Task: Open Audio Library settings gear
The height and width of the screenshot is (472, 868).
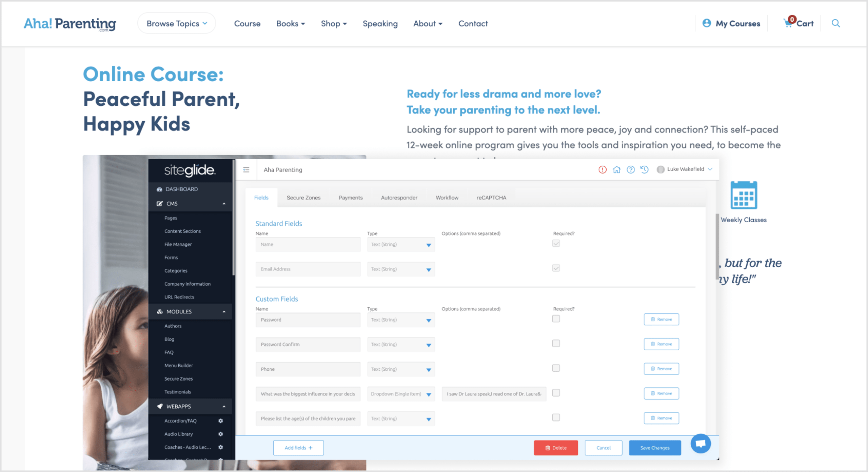Action: pos(221,434)
